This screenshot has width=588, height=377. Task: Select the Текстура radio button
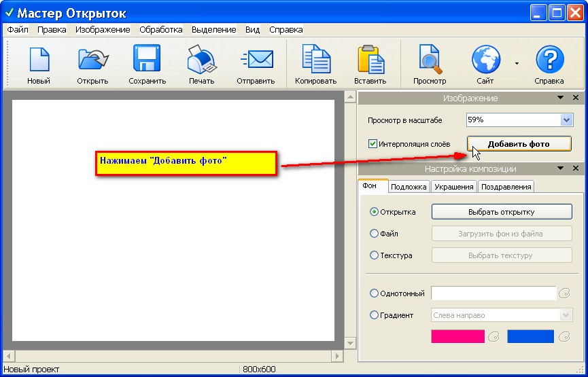(374, 255)
